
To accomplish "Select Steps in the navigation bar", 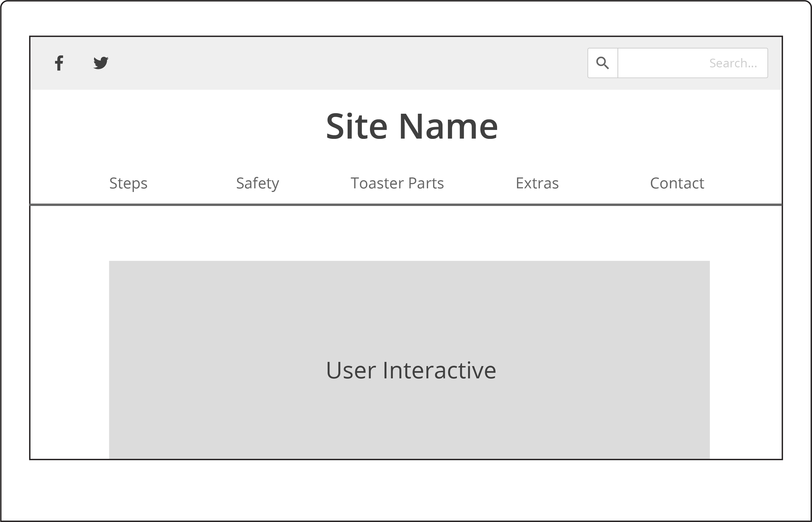I will [x=128, y=183].
